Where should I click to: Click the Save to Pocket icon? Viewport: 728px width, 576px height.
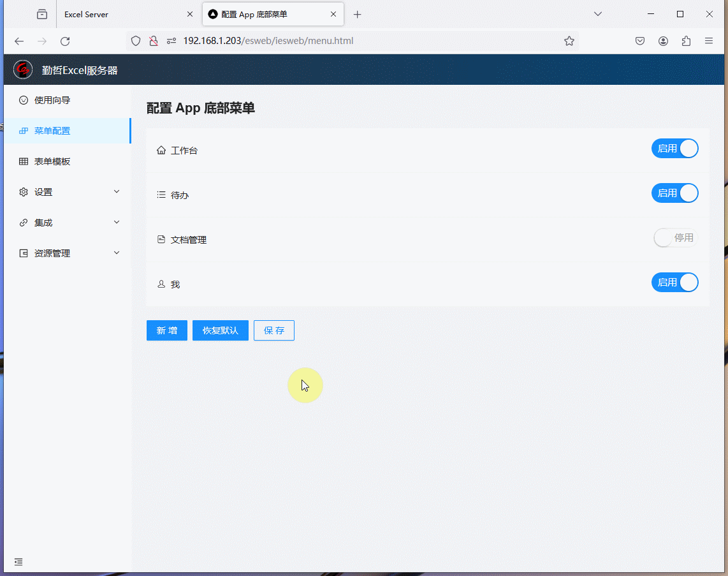[x=640, y=41]
